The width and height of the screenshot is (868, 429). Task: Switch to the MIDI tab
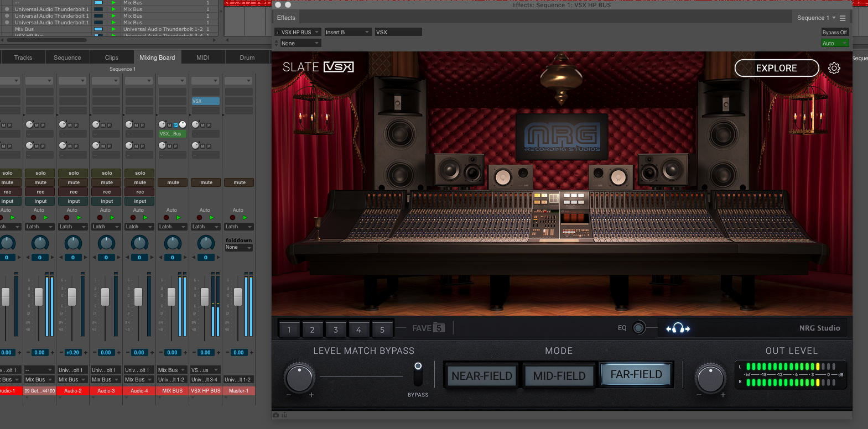pos(203,57)
